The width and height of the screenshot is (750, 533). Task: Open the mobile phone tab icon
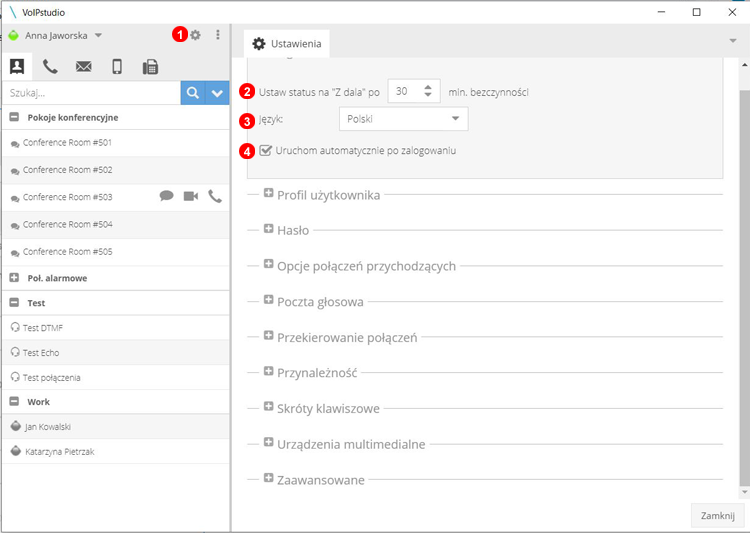click(x=117, y=67)
